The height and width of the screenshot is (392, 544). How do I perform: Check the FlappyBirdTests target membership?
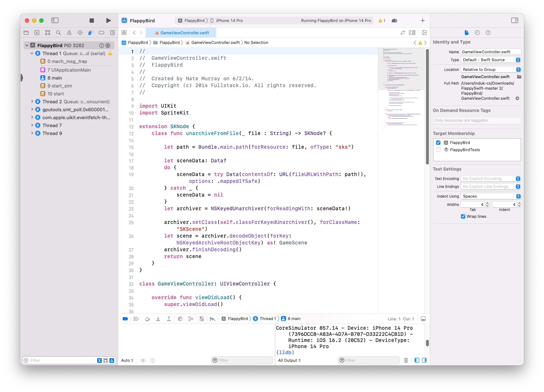[438, 150]
